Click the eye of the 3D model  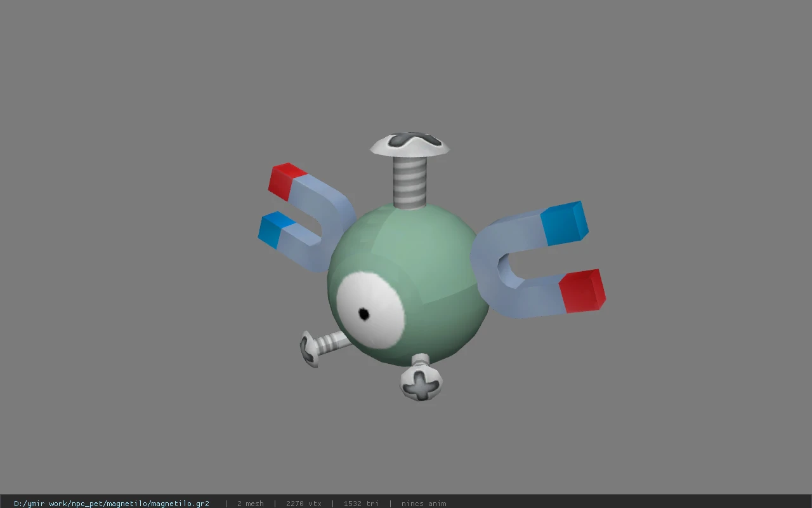(x=370, y=311)
